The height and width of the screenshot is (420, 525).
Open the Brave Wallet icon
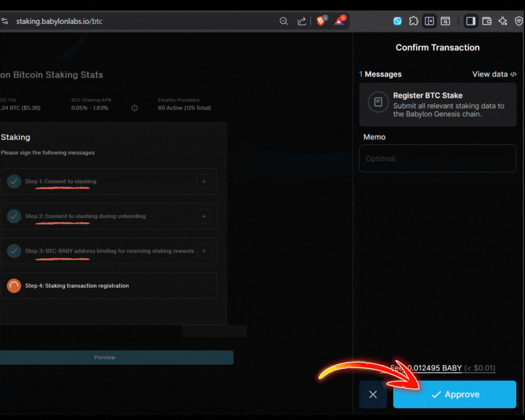(x=487, y=21)
